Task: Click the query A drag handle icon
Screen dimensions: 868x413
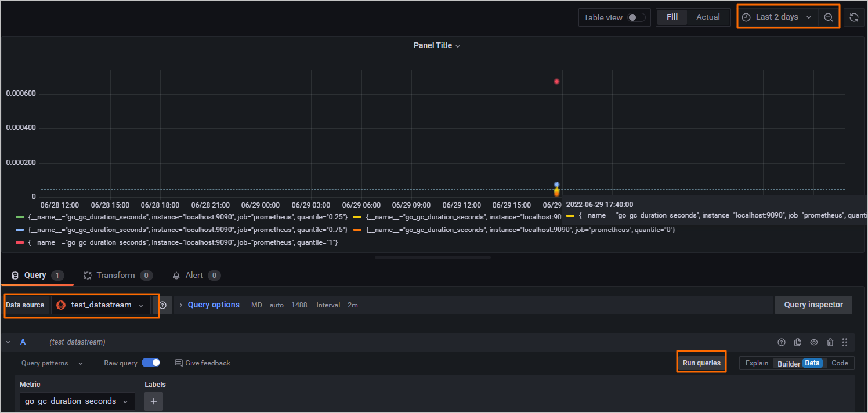Action: [x=845, y=342]
